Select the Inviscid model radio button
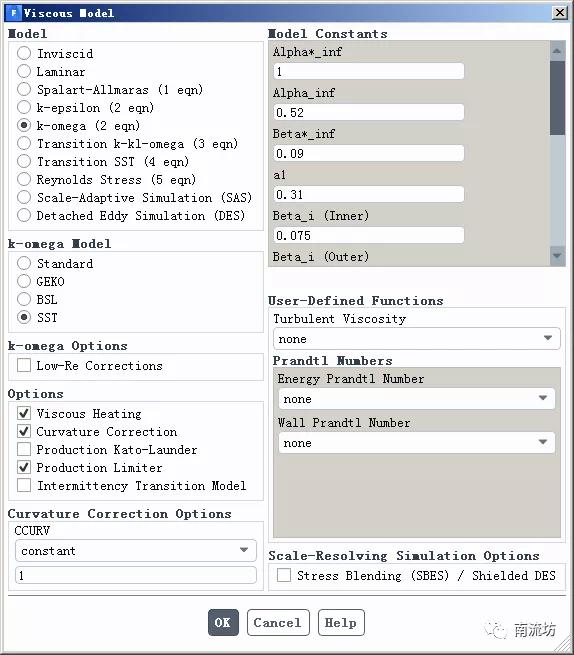574x655 pixels. (x=24, y=53)
